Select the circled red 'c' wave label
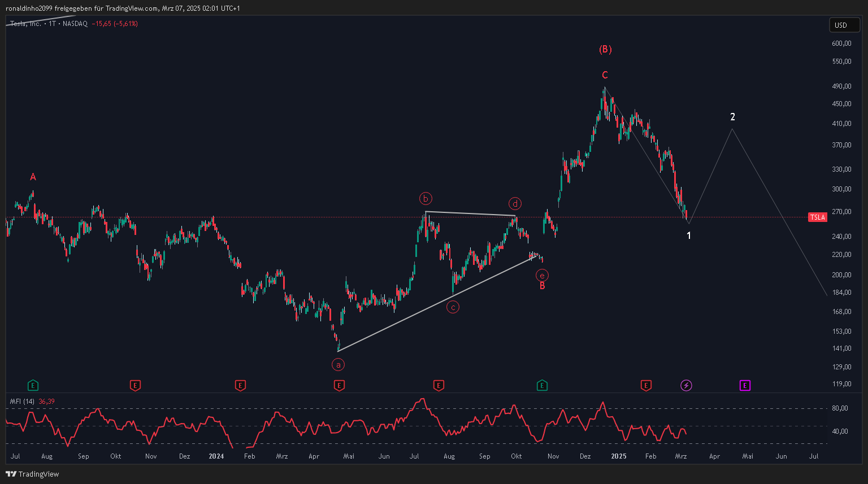868x484 pixels. click(x=453, y=307)
